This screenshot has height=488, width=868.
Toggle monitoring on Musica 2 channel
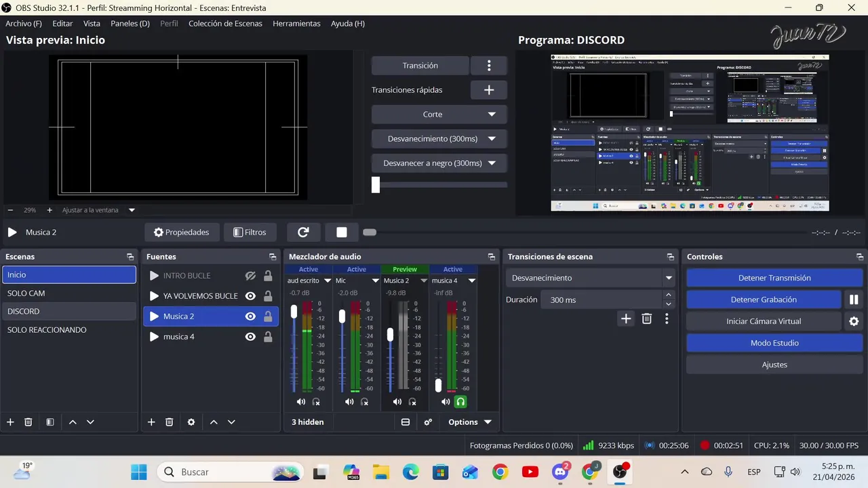click(412, 402)
